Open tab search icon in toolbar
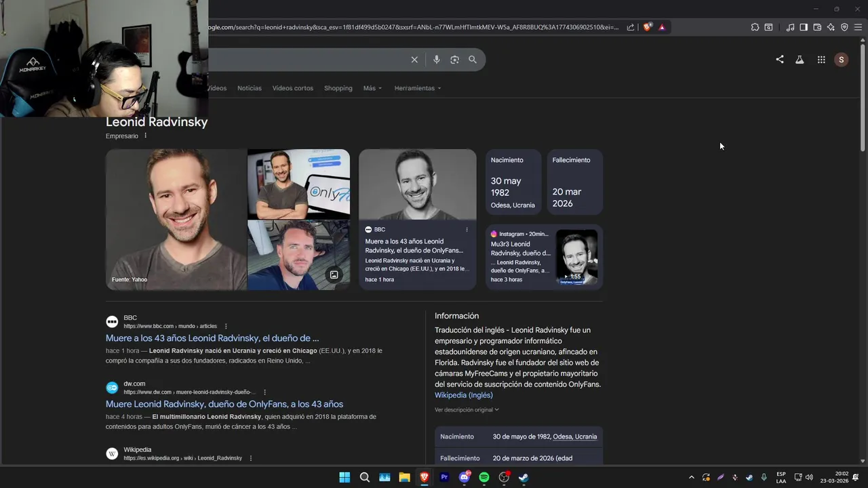The height and width of the screenshot is (488, 868). [768, 27]
